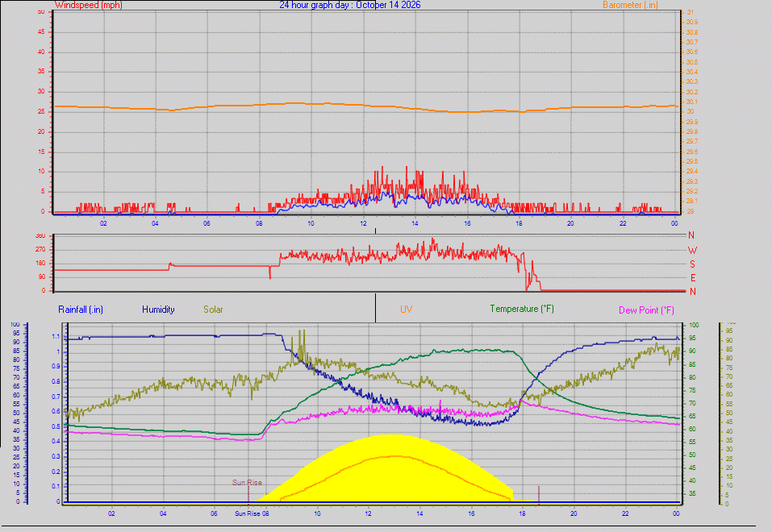
Task: Click the 1.1 value on rainfall axis
Action: coord(56,337)
